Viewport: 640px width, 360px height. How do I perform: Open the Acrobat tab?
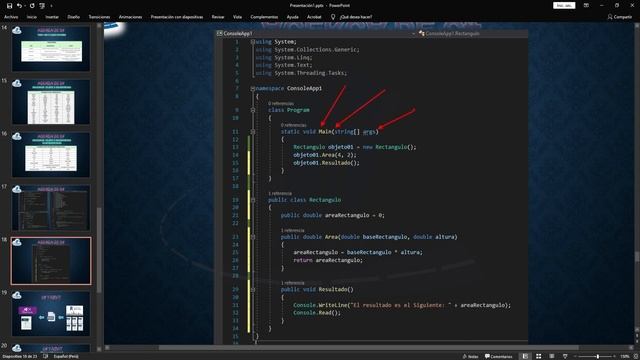click(314, 17)
